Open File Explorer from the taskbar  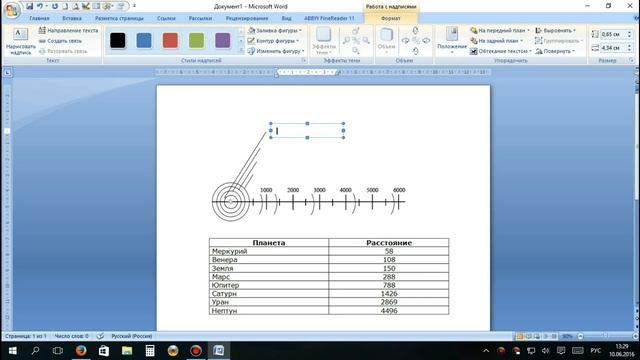pos(127,351)
